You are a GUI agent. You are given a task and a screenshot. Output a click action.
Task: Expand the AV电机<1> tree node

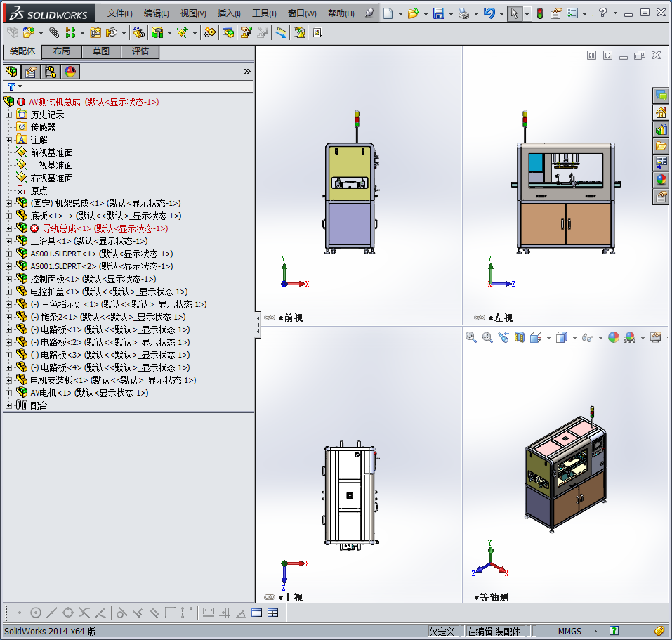coord(8,393)
